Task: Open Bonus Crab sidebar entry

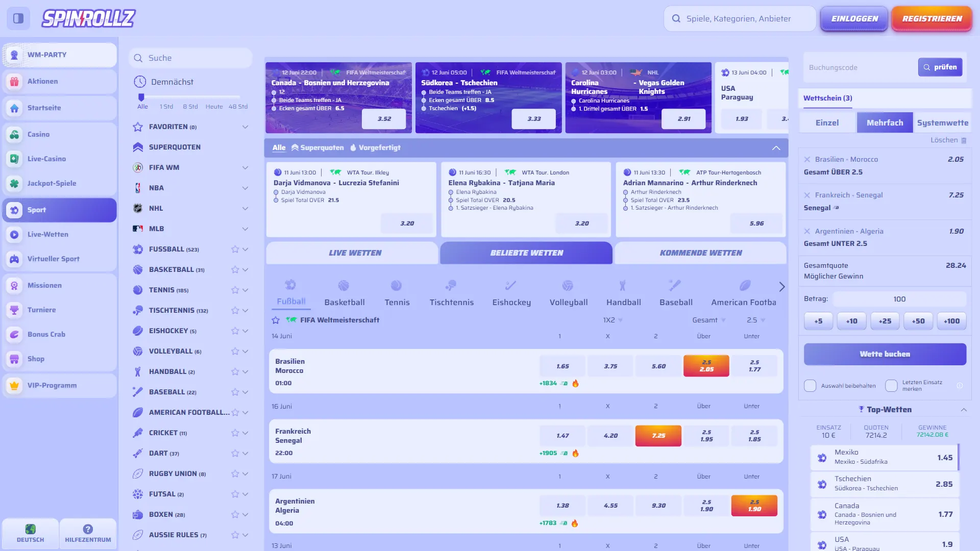Action: pos(60,334)
